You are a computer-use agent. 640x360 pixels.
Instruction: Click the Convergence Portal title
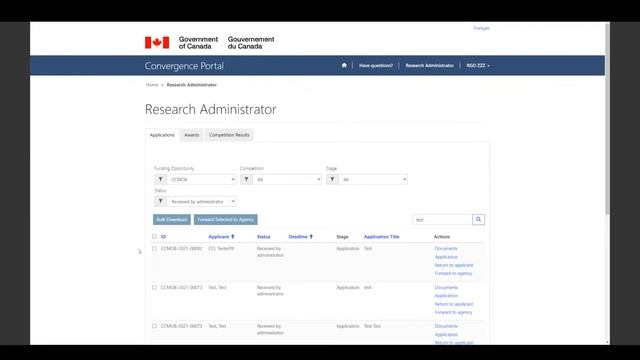[184, 66]
